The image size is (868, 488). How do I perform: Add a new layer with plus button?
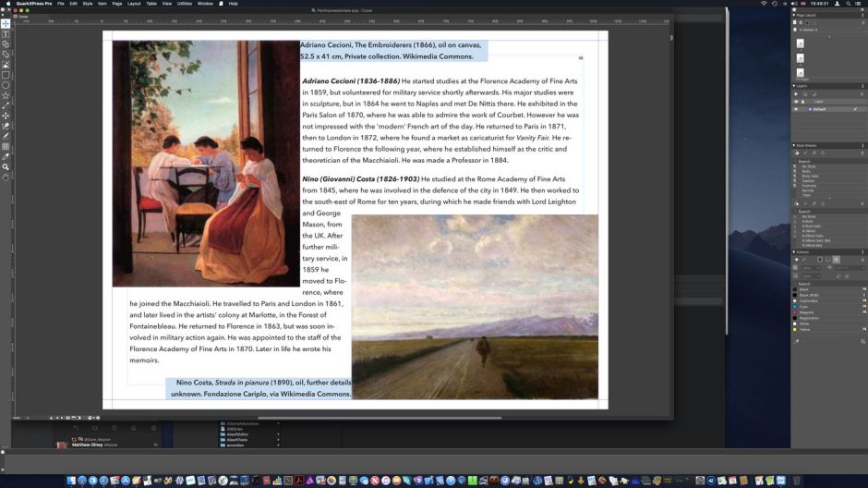(796, 93)
